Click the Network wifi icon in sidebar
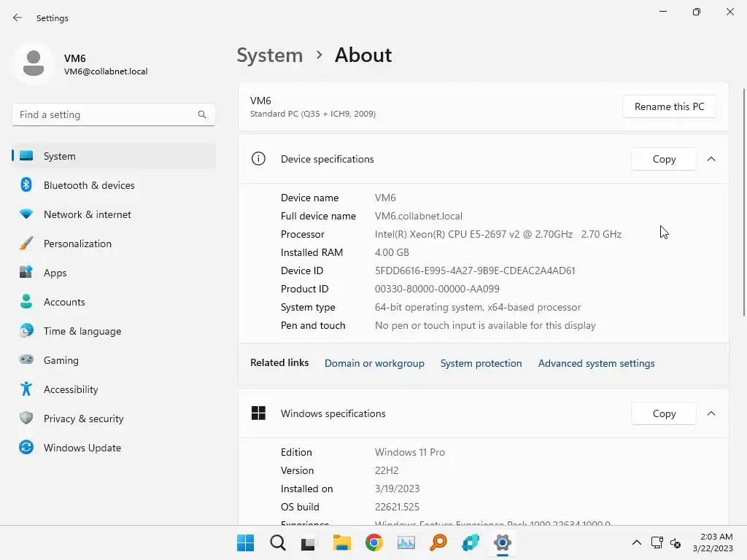This screenshot has height=560, width=747. [26, 214]
